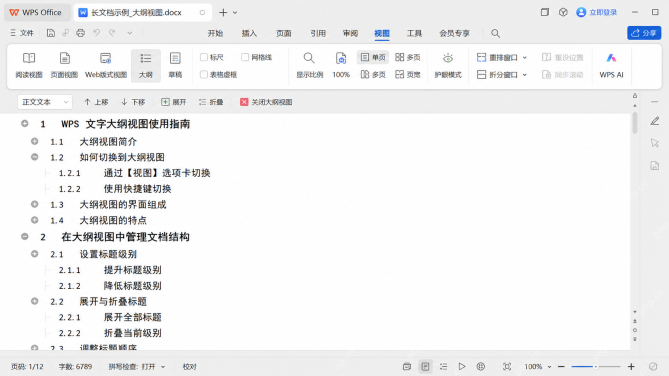Select the Outline (大纲) view button
Screen dimensions: 669x376
click(x=145, y=65)
